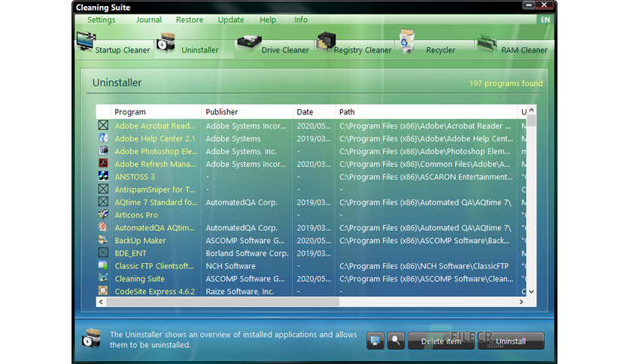
Task: Sort by the Program column header
Action: (x=156, y=112)
